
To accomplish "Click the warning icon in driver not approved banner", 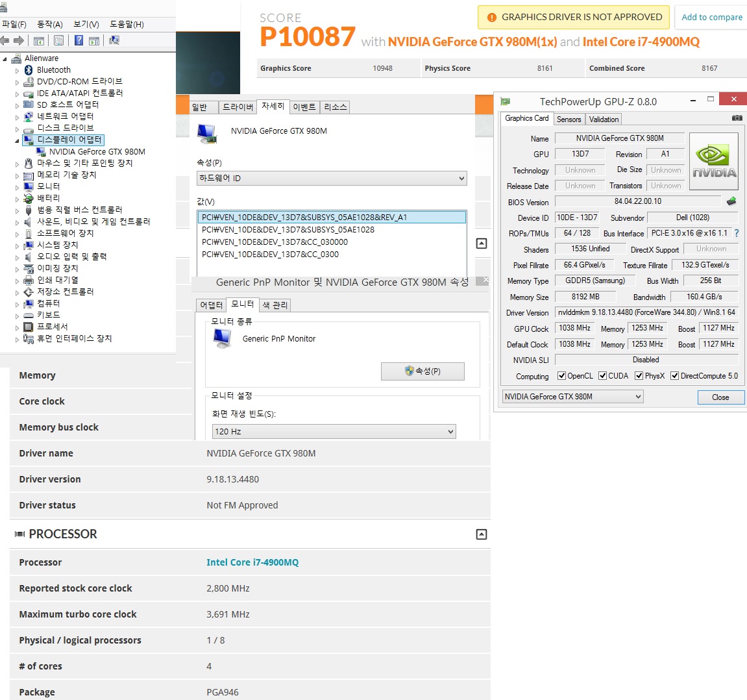I will point(492,18).
